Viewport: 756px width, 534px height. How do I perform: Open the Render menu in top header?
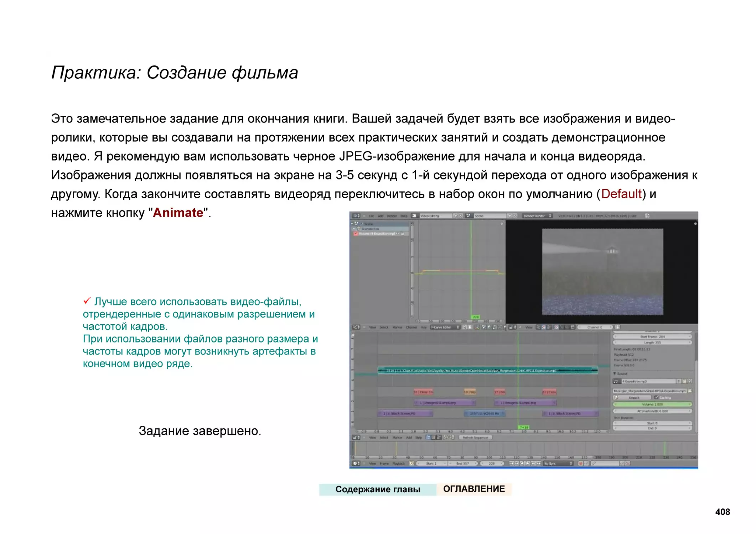click(x=392, y=216)
